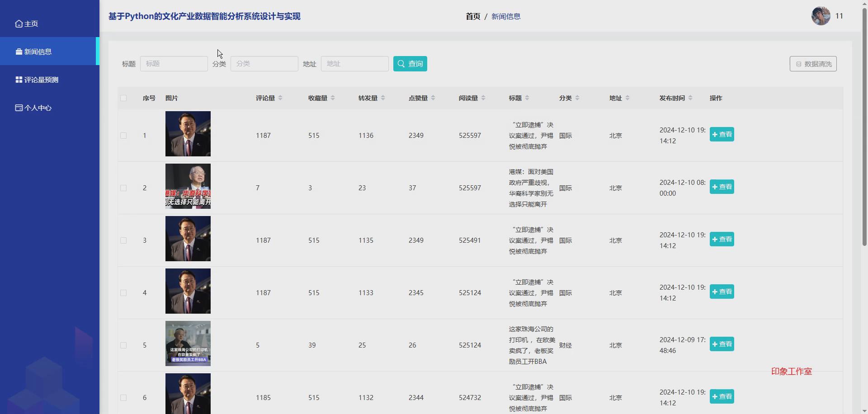
Task: Click the plus icon on row 1's 查看 button
Action: tap(715, 134)
